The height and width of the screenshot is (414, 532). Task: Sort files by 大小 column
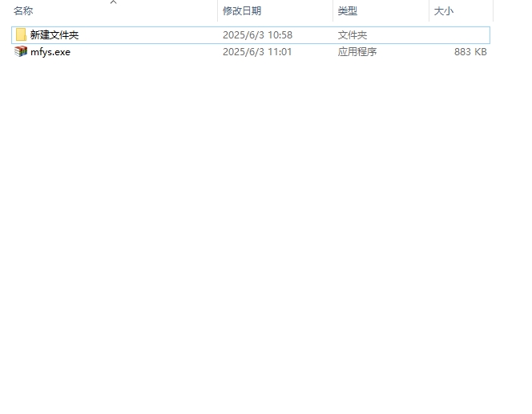(x=444, y=11)
